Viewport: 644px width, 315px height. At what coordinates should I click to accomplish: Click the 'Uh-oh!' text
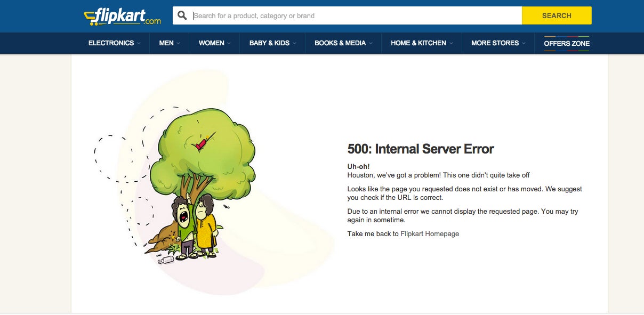click(359, 166)
